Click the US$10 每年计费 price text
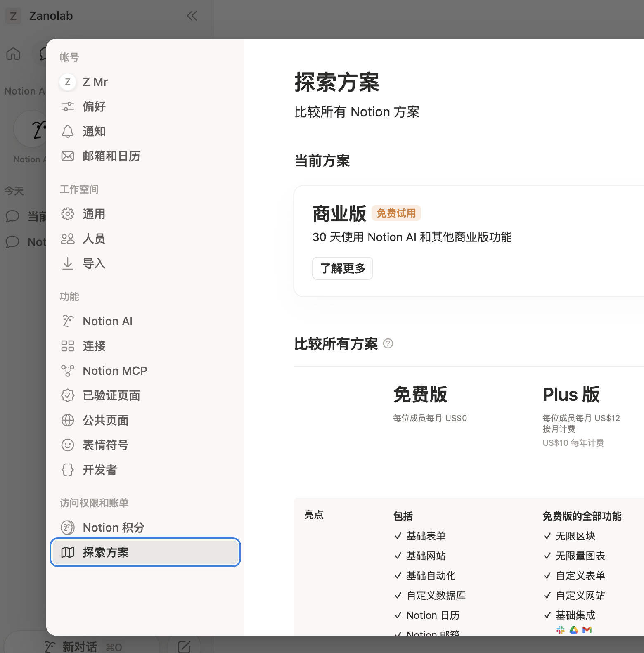 coord(573,443)
